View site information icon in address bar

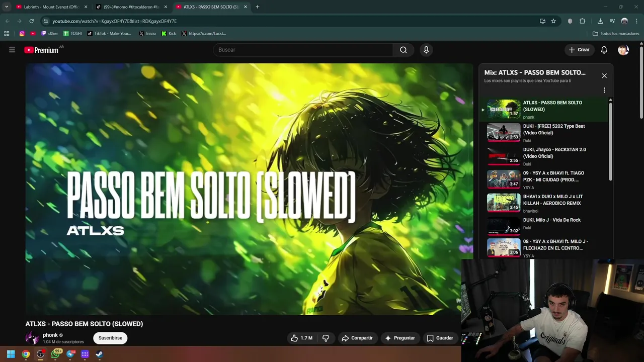click(46, 21)
